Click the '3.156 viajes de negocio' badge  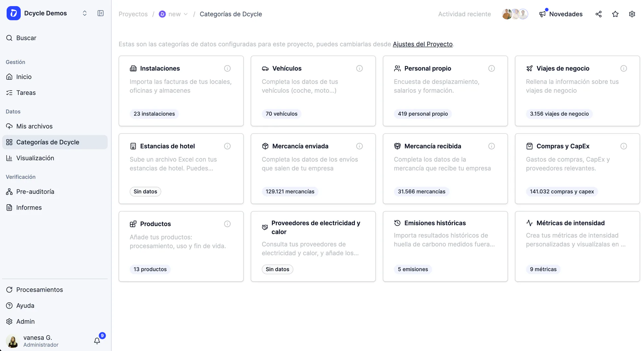[559, 114]
